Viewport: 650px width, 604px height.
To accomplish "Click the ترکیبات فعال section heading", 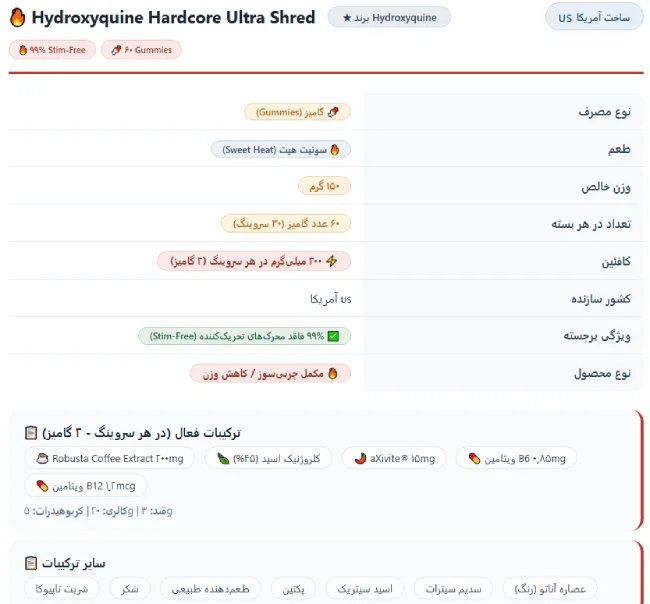I will pyautogui.click(x=141, y=433).
